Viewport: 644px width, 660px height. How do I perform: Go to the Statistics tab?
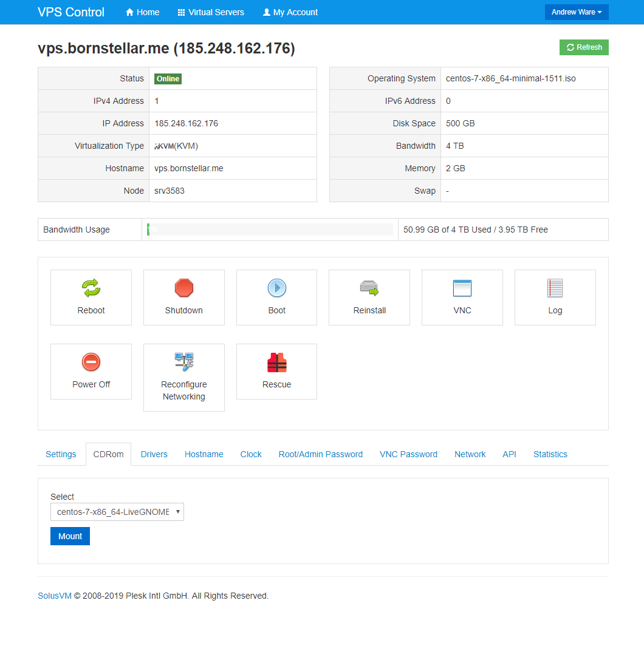(550, 454)
